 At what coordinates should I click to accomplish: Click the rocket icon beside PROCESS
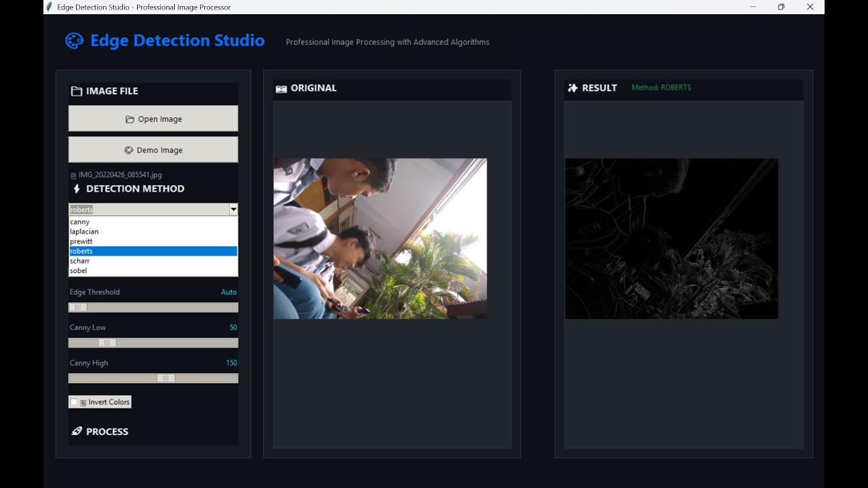(x=77, y=431)
